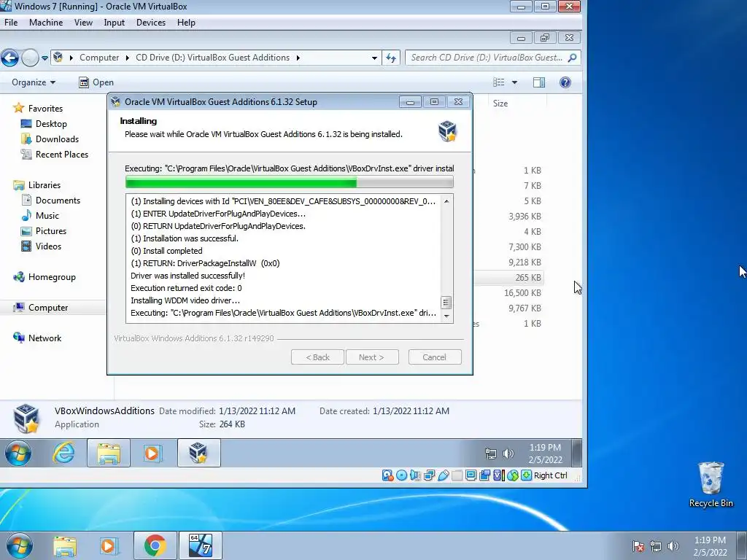747x560 pixels.
Task: Click Show desktop strip in guest taskbar
Action: click(x=576, y=453)
